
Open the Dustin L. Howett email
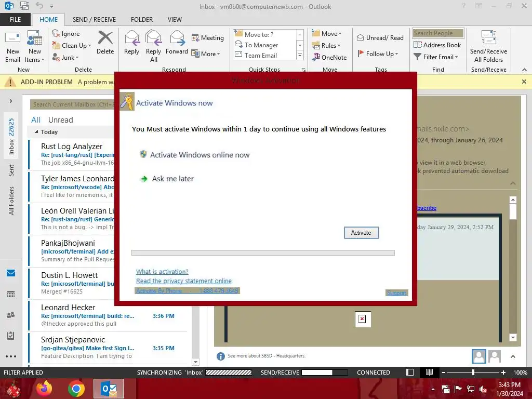click(72, 283)
